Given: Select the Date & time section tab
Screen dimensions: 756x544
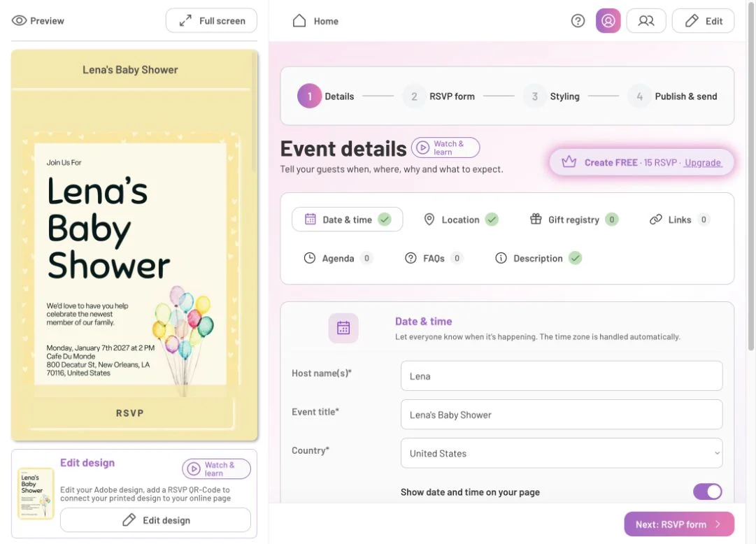Looking at the screenshot, I should [x=347, y=220].
